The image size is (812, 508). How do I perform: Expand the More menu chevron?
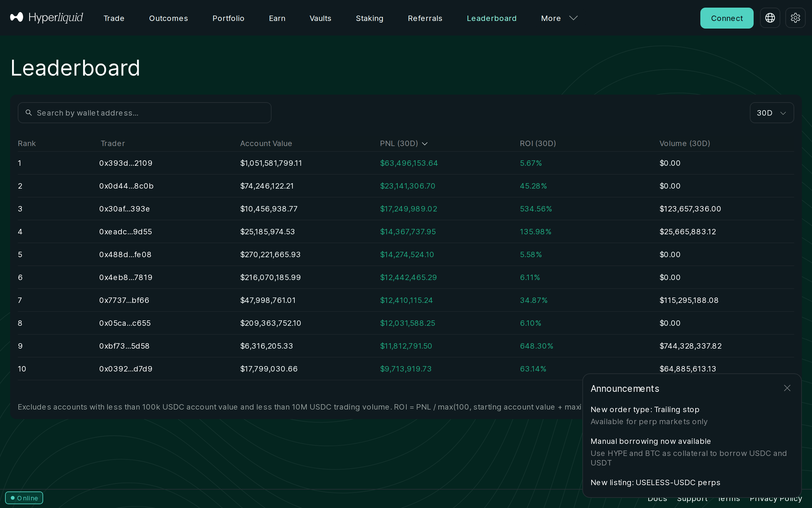(x=573, y=18)
